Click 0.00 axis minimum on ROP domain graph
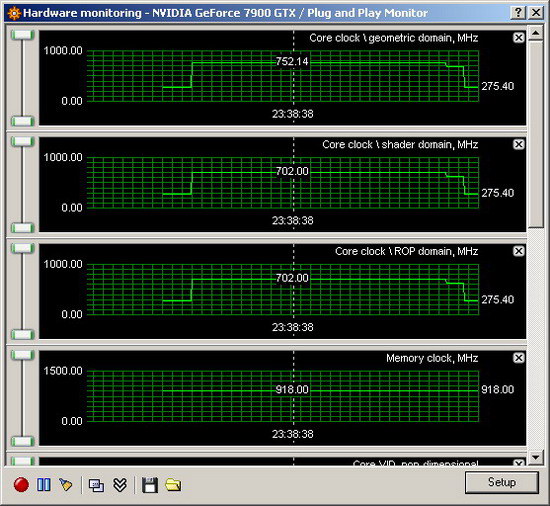Screen dimensions: 550x506 (x=72, y=314)
